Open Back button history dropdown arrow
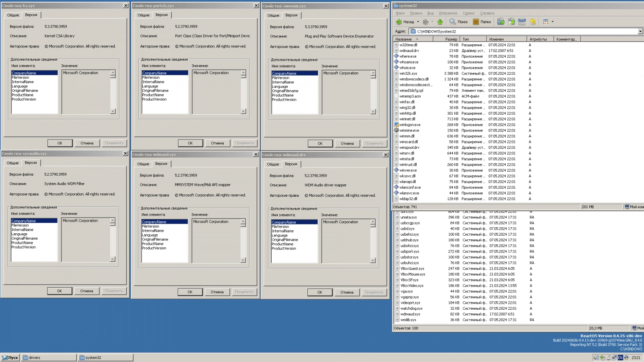The width and height of the screenshot is (644, 362). click(418, 22)
